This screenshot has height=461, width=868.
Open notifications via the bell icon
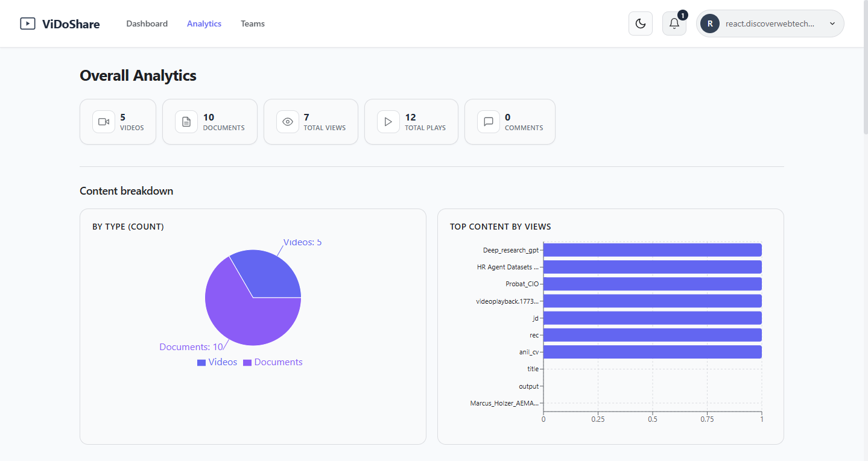pyautogui.click(x=674, y=24)
